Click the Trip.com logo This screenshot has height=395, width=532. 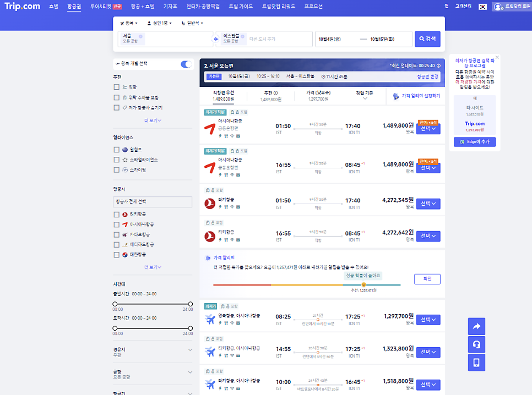tap(23, 7)
